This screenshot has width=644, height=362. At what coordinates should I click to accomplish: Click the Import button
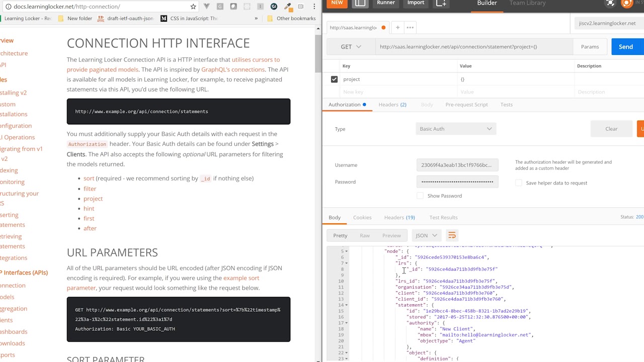(416, 3)
